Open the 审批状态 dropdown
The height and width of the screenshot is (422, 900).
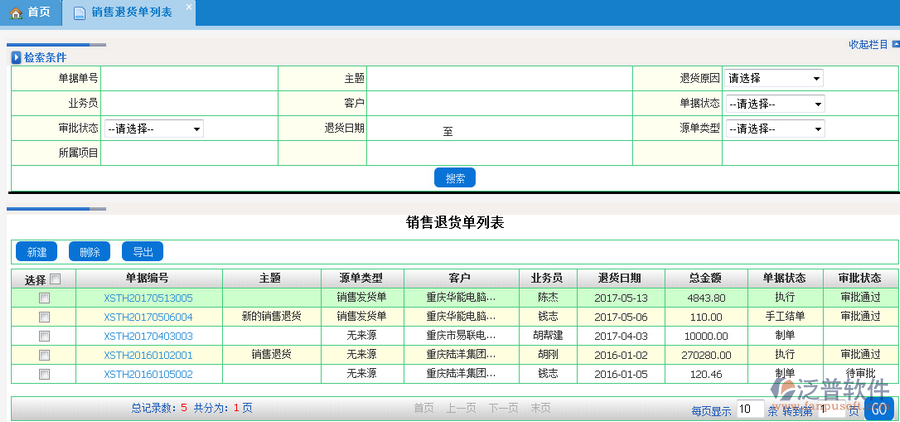[153, 129]
